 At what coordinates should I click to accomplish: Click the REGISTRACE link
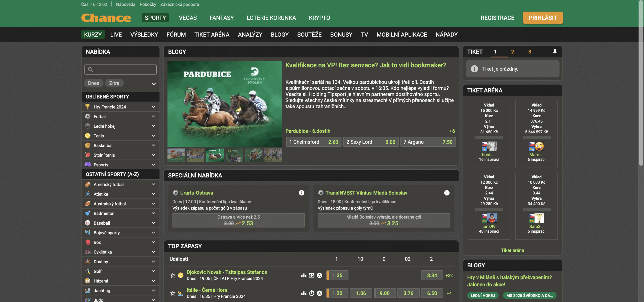pos(497,18)
